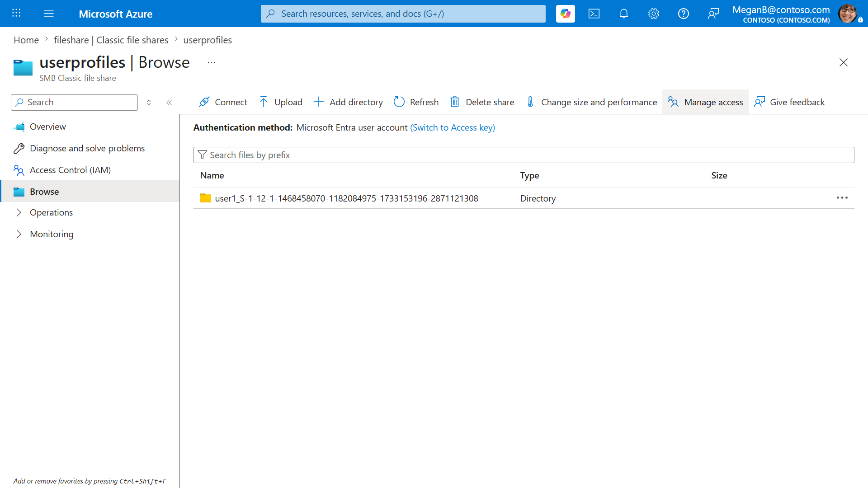Open the help question mark icon
This screenshot has width=868, height=488.
[x=684, y=14]
